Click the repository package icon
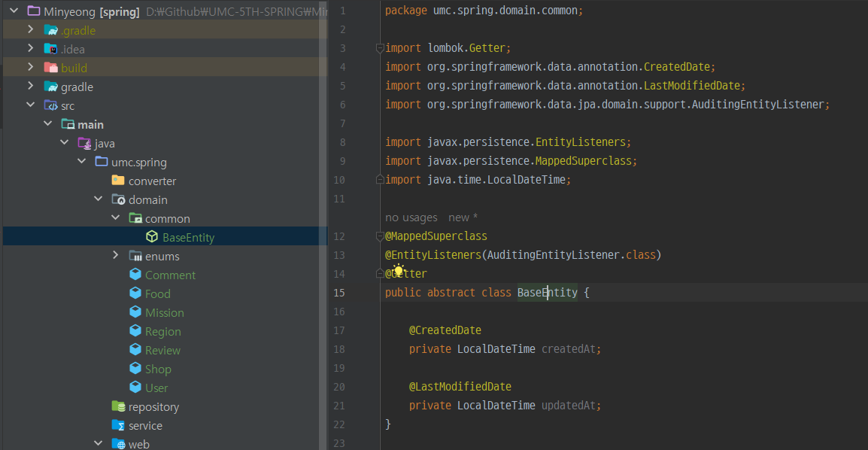Screen dimensions: 868x450 pos(118,406)
